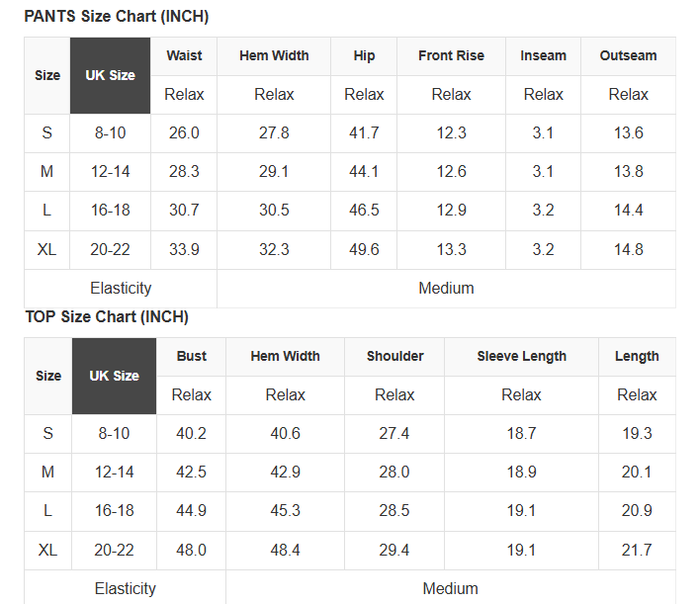Select shoulder value 28.0 for size M

click(x=394, y=472)
